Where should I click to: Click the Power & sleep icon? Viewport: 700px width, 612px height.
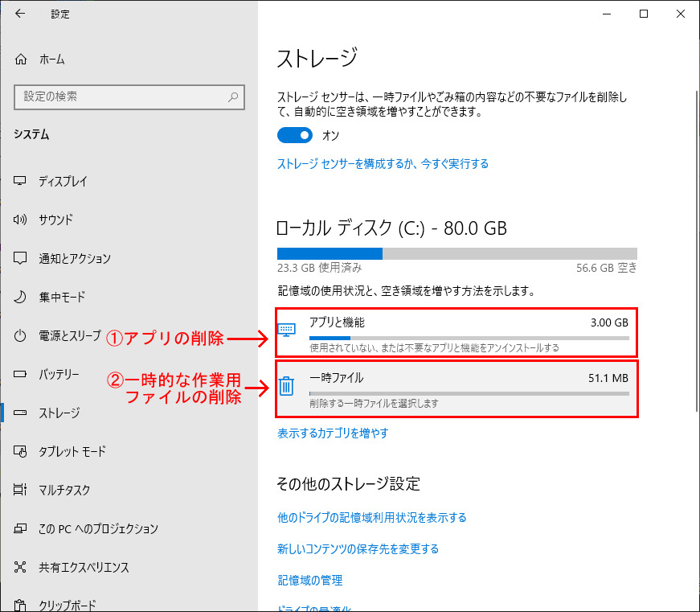(21, 336)
